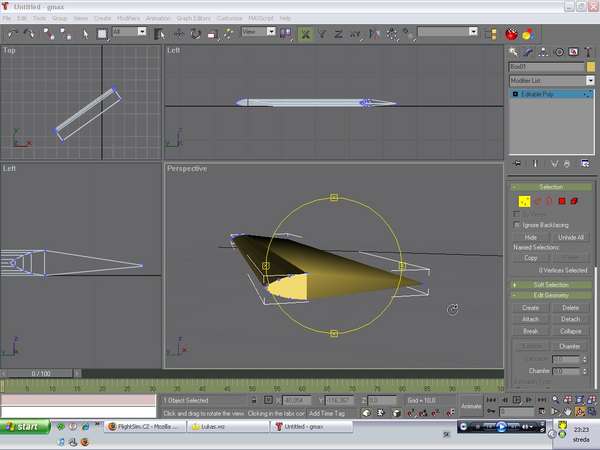The width and height of the screenshot is (600, 450).
Task: Activate the Select and Rotate tool
Action: click(196, 34)
